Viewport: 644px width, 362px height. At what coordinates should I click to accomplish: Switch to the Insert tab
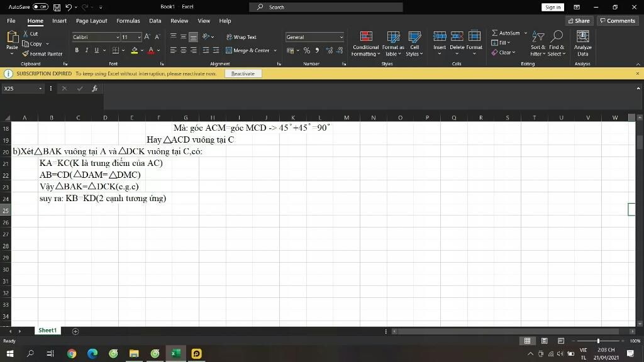point(60,21)
